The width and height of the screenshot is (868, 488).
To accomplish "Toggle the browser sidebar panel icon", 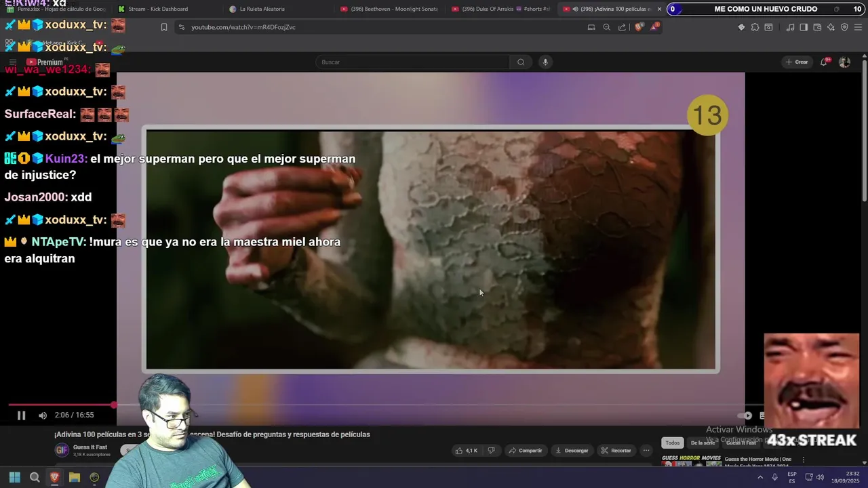I will pyautogui.click(x=804, y=27).
